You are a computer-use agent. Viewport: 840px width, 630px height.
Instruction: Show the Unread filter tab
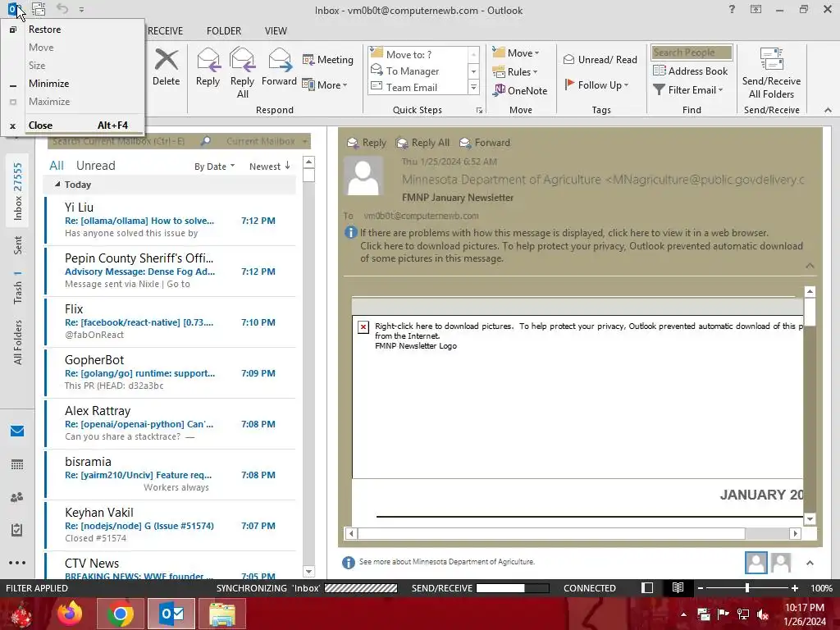click(95, 166)
